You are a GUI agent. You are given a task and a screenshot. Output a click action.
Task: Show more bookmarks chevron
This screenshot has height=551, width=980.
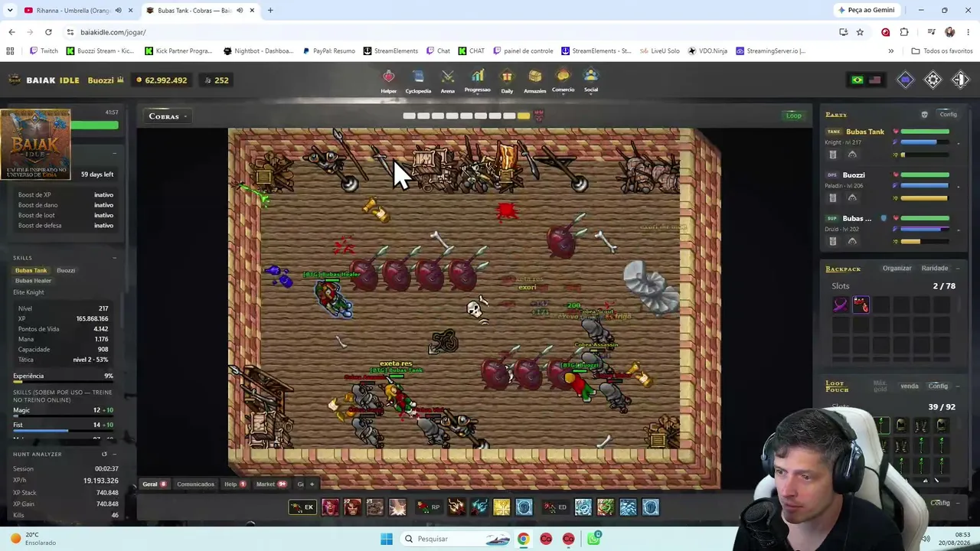tap(890, 51)
